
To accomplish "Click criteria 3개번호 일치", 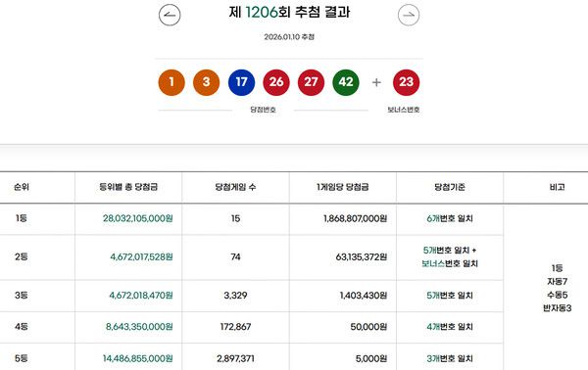I will [450, 358].
